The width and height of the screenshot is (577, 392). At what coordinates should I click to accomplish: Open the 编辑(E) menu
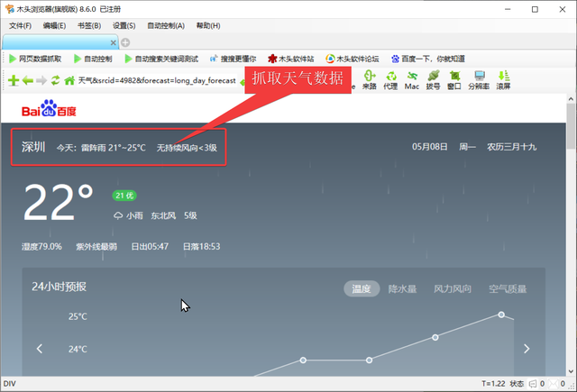(x=54, y=26)
